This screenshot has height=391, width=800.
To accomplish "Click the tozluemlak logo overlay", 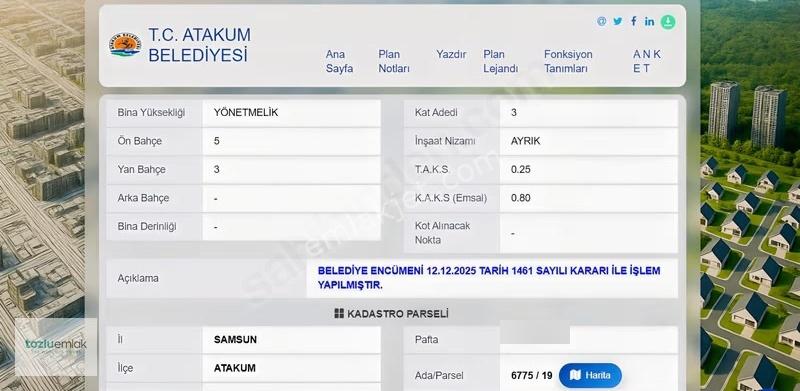I will [56, 347].
